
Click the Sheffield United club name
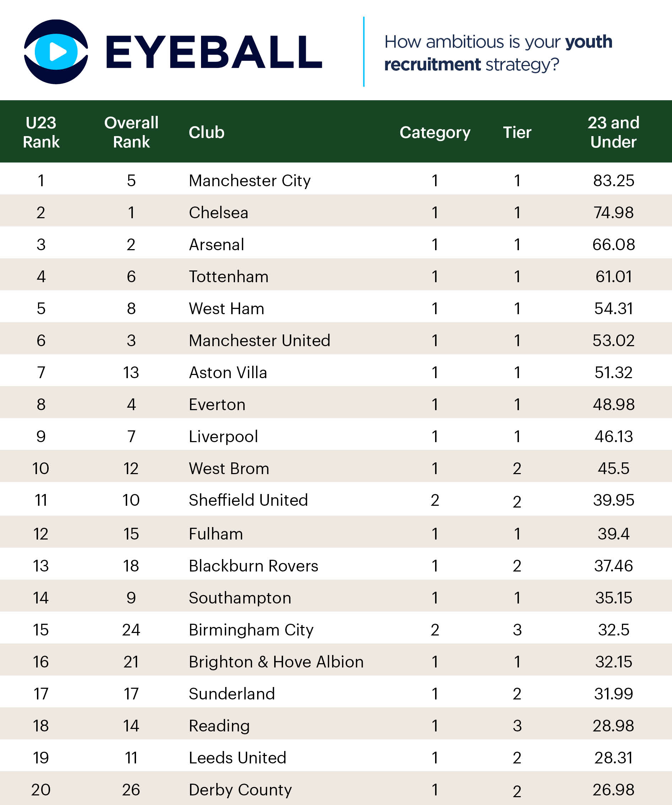click(248, 500)
